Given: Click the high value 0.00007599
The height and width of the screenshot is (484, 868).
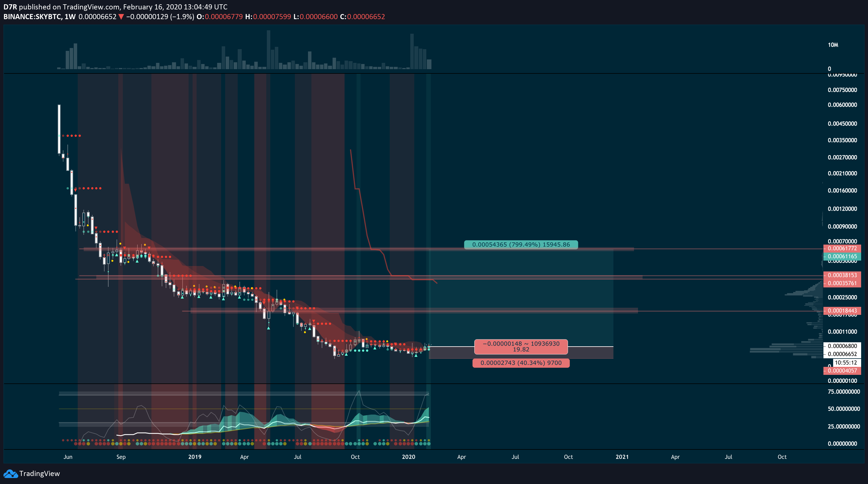Looking at the screenshot, I should 272,17.
